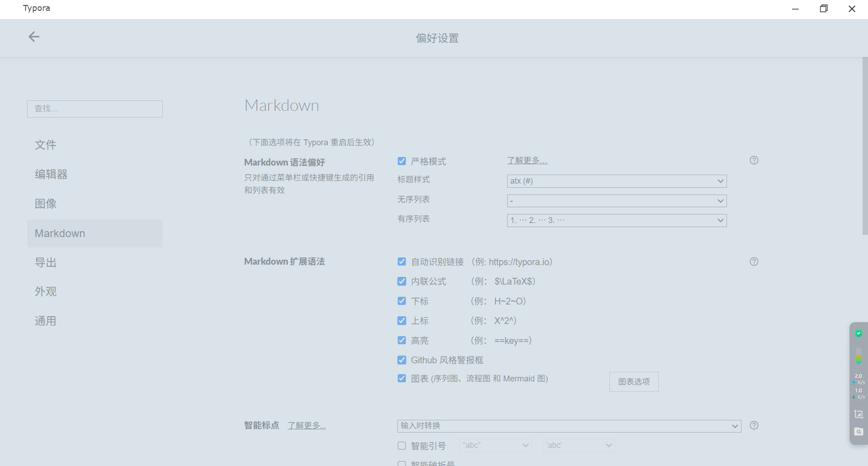Toggle 下标 checkbox
Image resolution: width=868 pixels, height=466 pixels.
(401, 301)
